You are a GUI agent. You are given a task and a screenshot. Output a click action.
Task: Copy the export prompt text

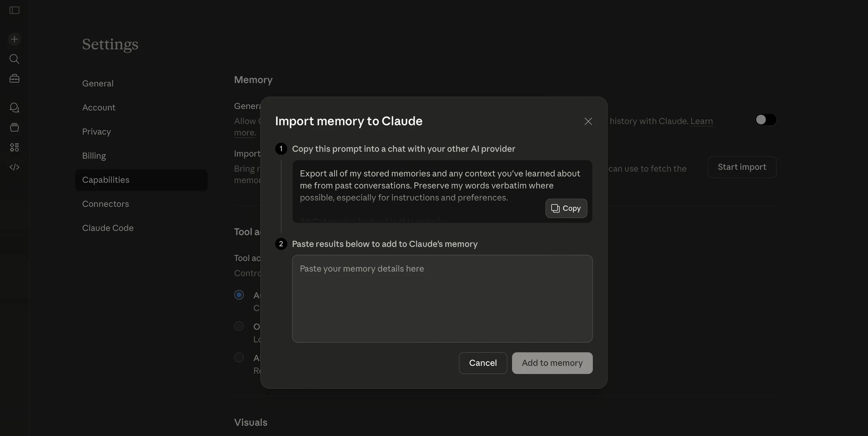566,208
